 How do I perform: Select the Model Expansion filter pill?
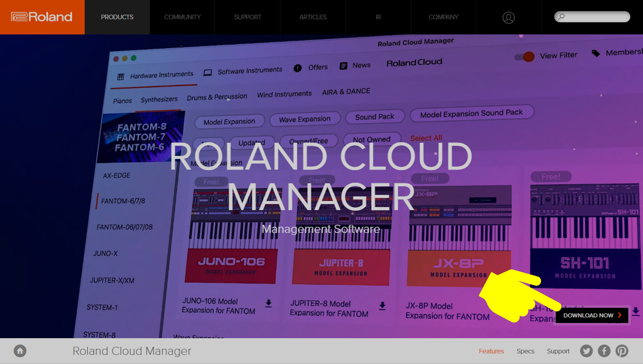(x=229, y=122)
